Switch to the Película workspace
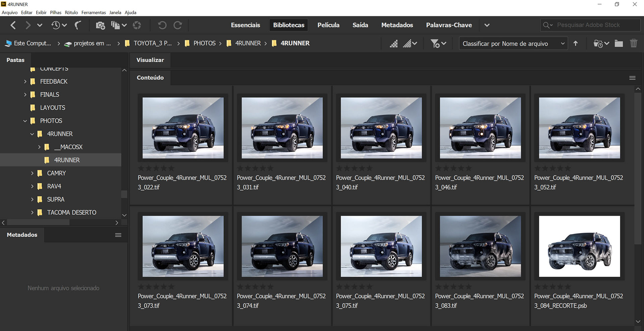Screen dimensions: 644x331 pyautogui.click(x=328, y=25)
